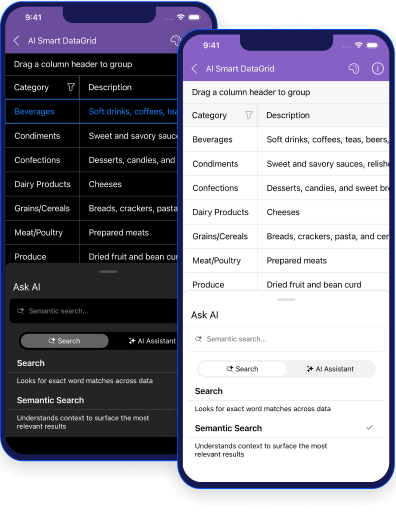Viewport: 396px width, 512px height.
Task: Tap Wi-Fi status icon on light phone
Action: pyautogui.click(x=359, y=45)
